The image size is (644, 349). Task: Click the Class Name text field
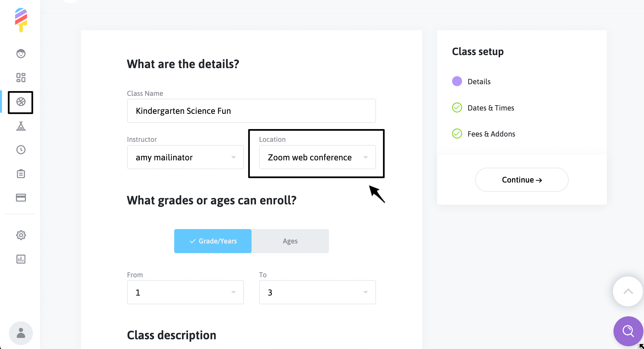pyautogui.click(x=251, y=111)
